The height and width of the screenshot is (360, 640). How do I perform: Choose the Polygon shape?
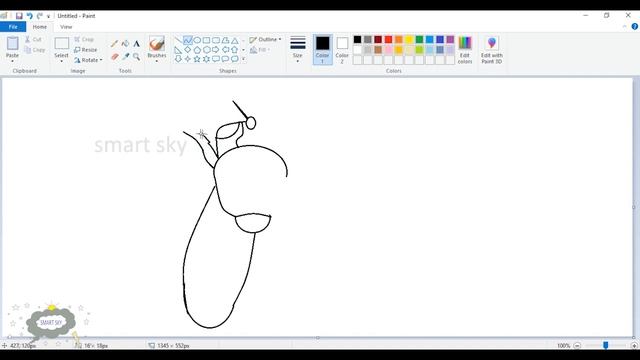point(225,40)
